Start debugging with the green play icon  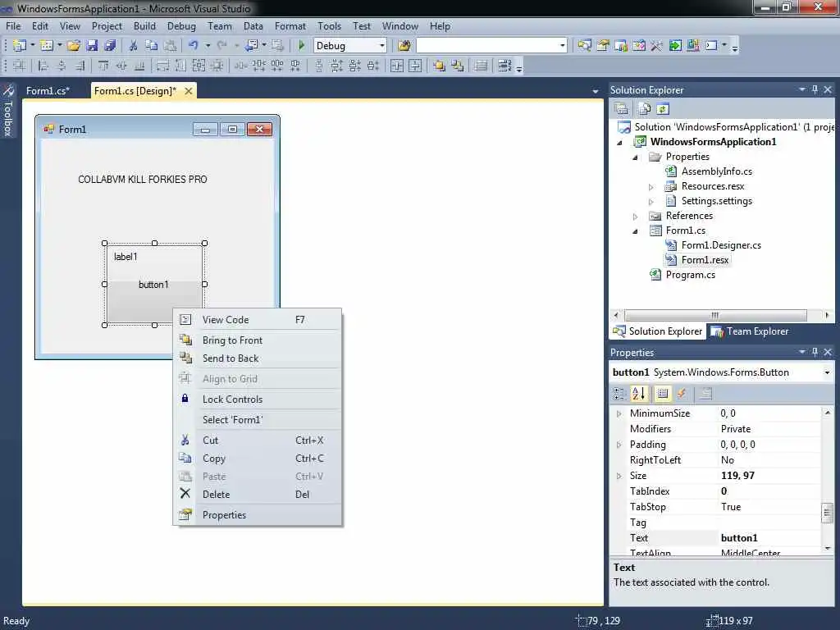click(301, 46)
